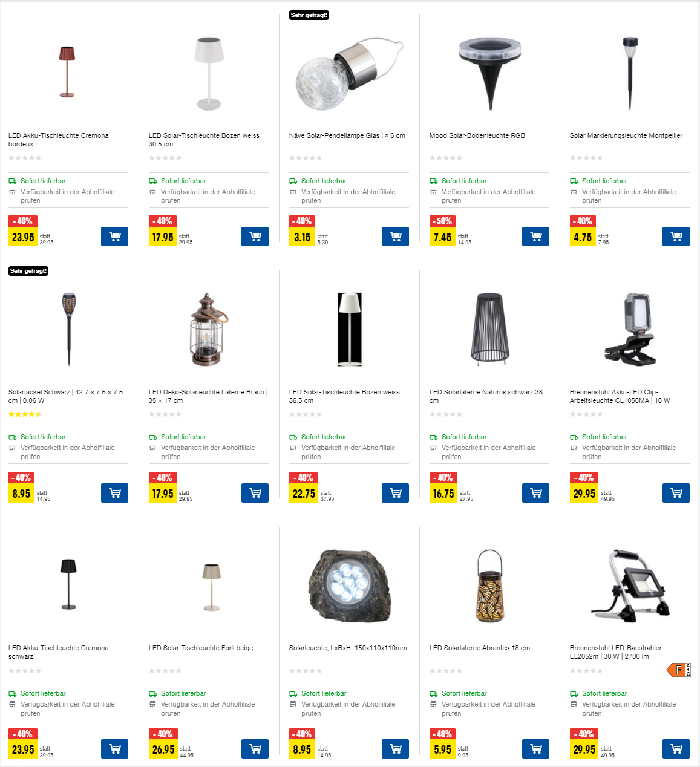Open energy label F on LED-Baustrahler
Viewport: 700px width, 767px height.
tap(678, 670)
